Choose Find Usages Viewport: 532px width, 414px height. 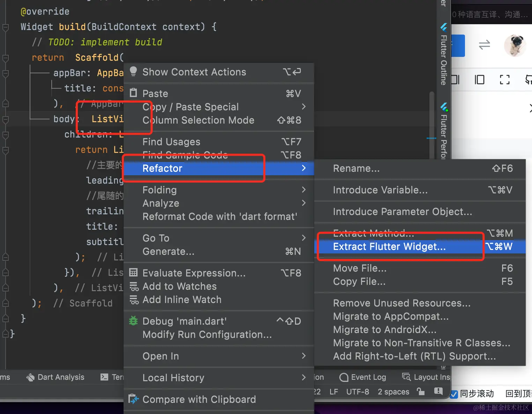pos(219,142)
